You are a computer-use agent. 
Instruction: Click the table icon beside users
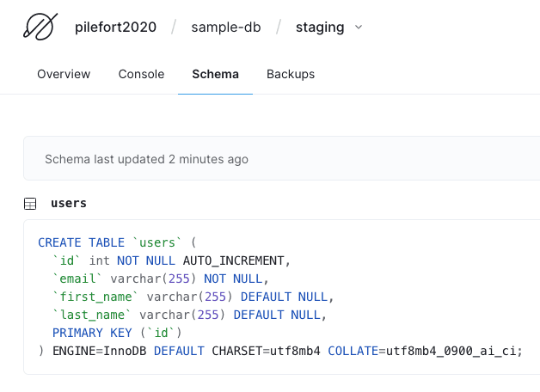pos(30,204)
